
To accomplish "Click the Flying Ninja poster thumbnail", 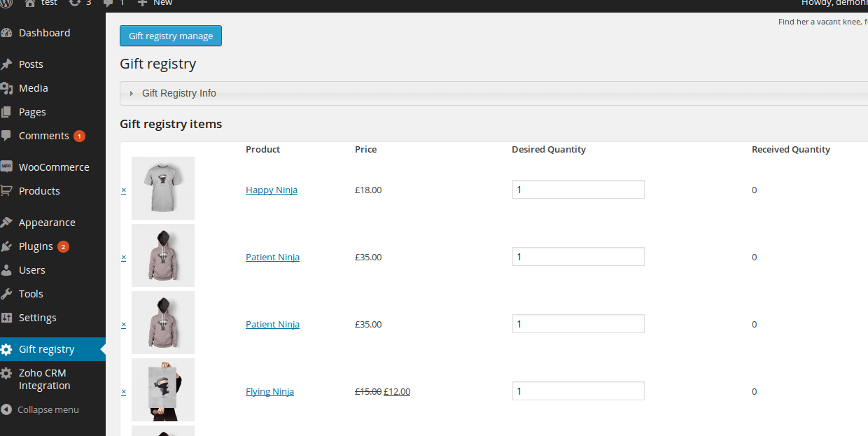I will 163,390.
